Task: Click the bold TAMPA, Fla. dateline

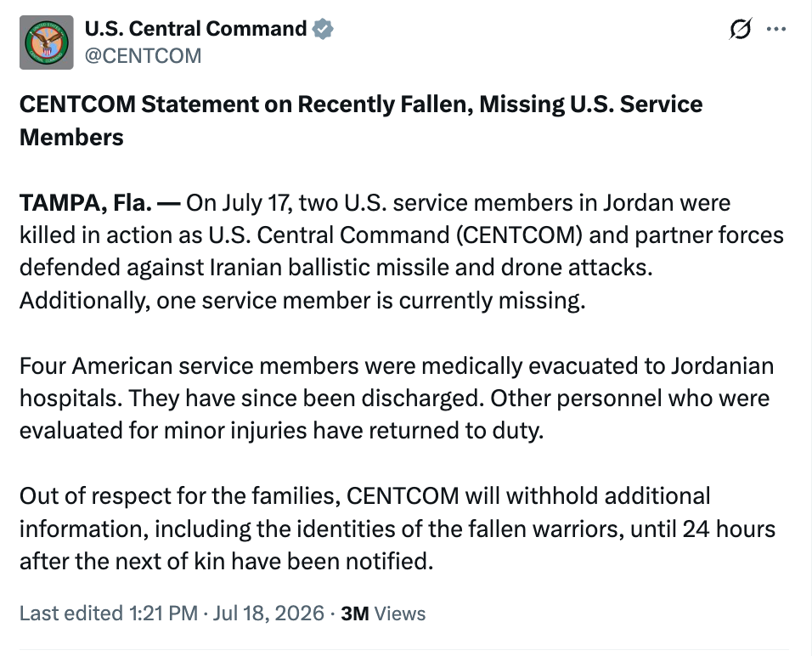Action: pos(86,202)
